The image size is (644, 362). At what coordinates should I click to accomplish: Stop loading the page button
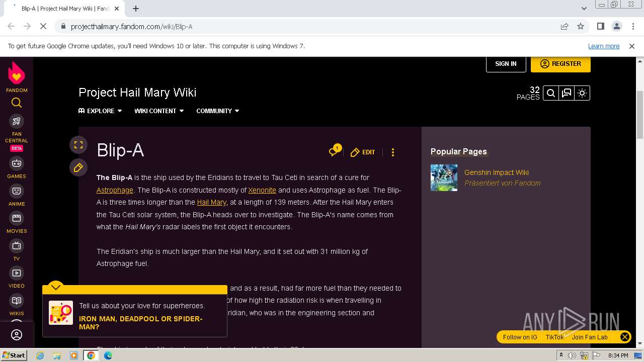pos(43,27)
